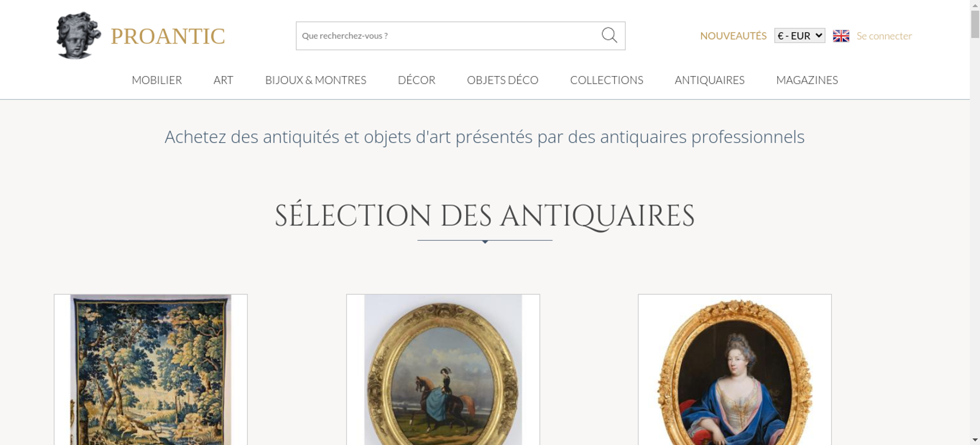This screenshot has height=445, width=980.
Task: Click the PROANTIC brand name text
Action: 168,36
